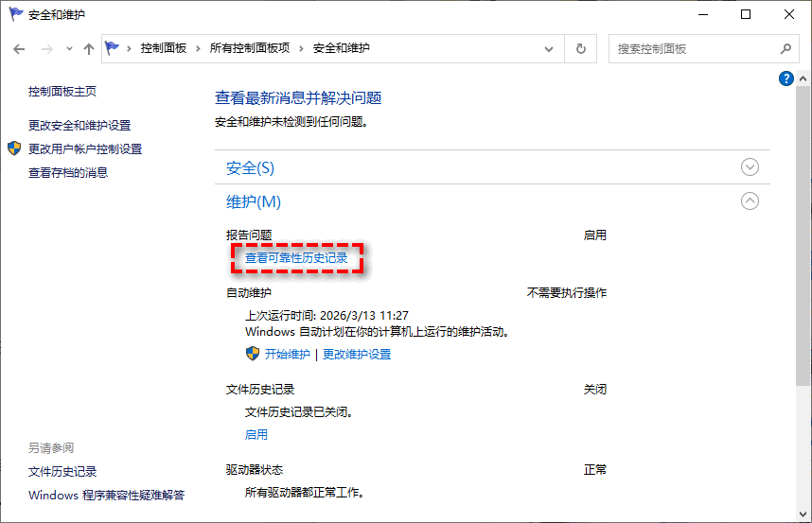Select 所有控制面板项 in the breadcrumb
812x523 pixels.
[250, 48]
